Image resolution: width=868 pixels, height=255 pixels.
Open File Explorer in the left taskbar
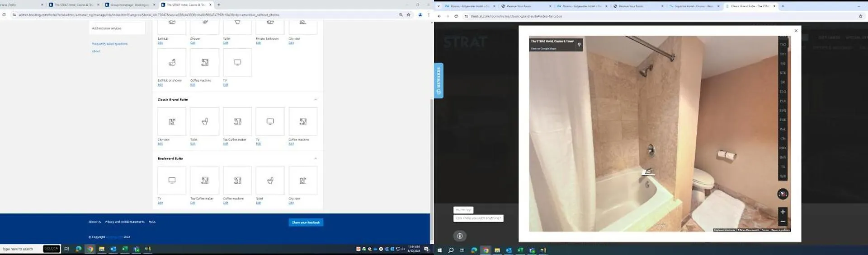[x=102, y=249]
